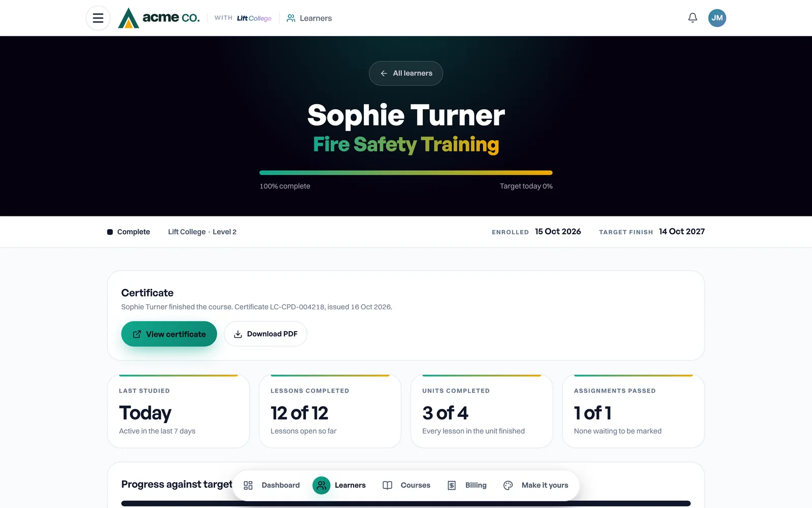Click the Lift College logo in header

[254, 18]
